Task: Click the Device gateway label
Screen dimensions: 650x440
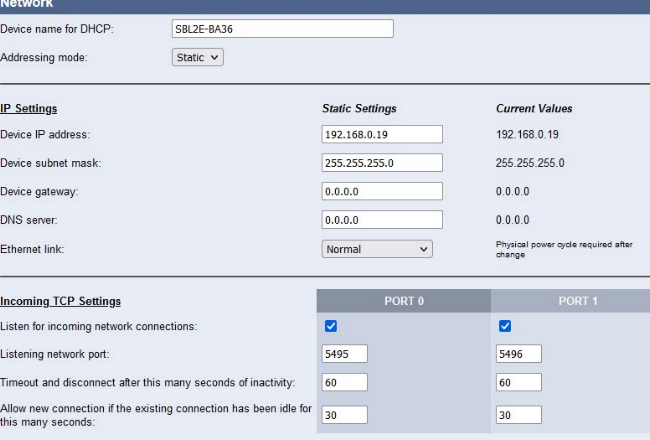Action: pos(39,192)
